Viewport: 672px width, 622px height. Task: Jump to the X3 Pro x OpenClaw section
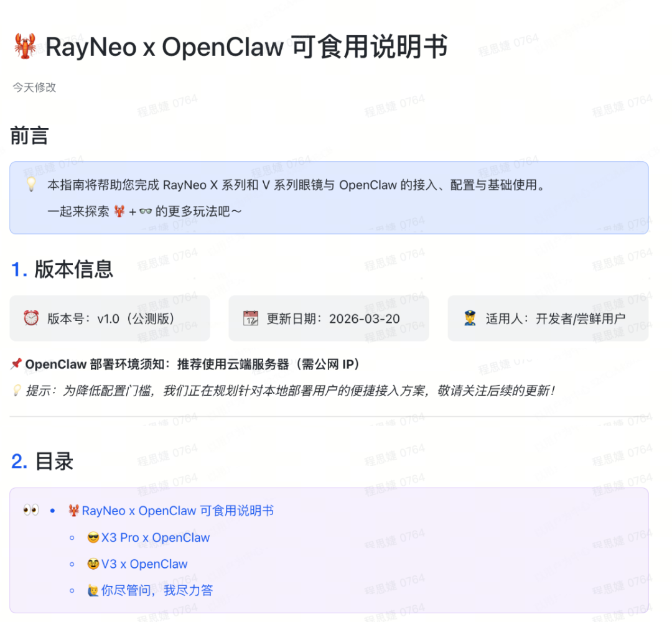[156, 537]
